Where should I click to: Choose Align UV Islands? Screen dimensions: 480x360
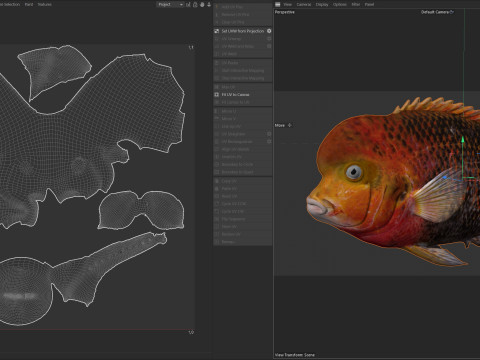[x=243, y=149]
